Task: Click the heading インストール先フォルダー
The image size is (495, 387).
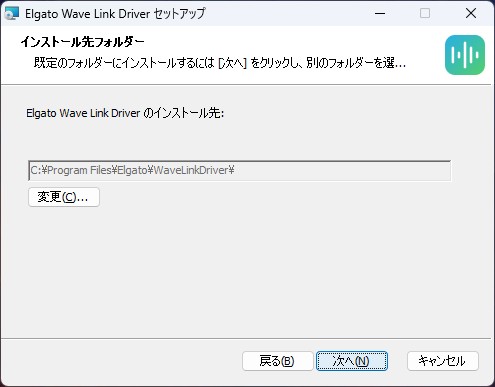Action: [82, 42]
